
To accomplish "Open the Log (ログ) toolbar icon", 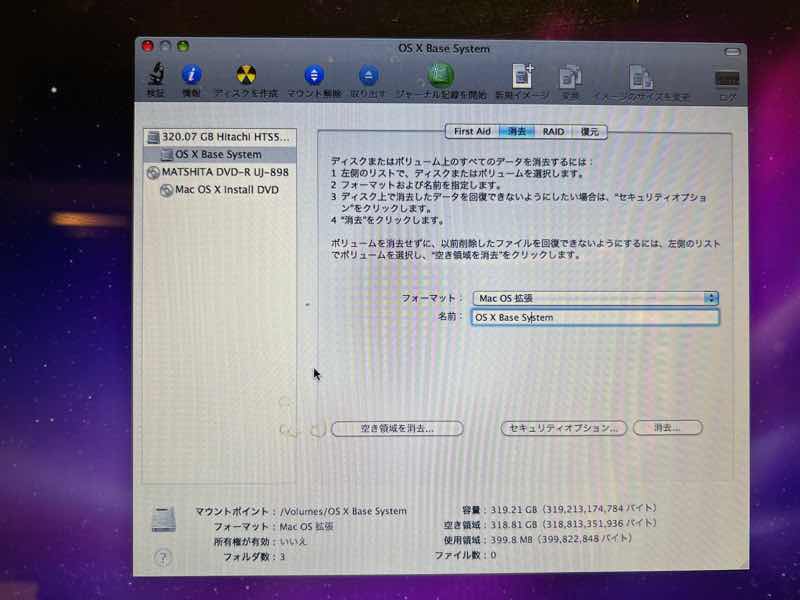I will (727, 80).
